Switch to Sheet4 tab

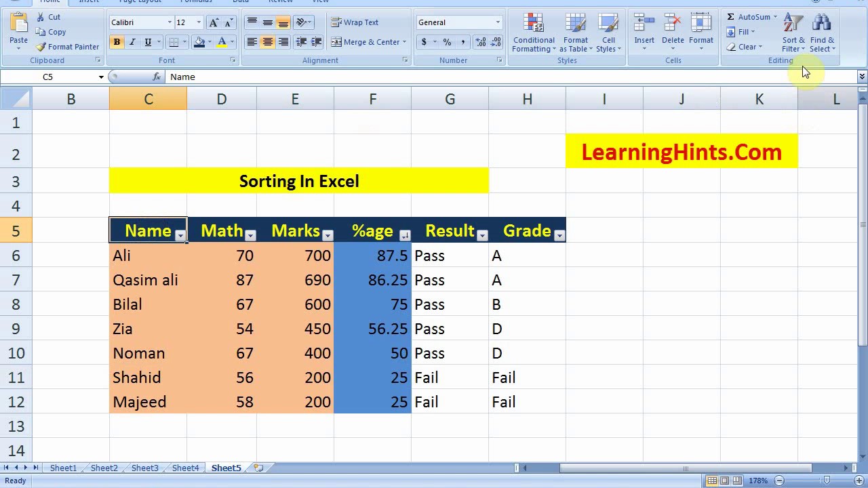pyautogui.click(x=185, y=468)
